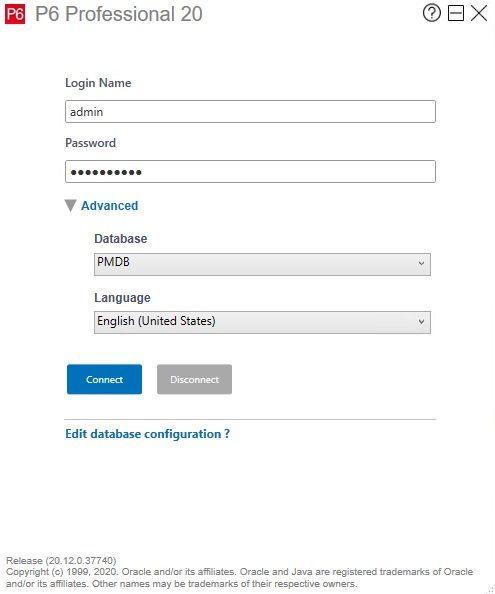
Task: Click the red P6 logo icon
Action: tap(15, 14)
